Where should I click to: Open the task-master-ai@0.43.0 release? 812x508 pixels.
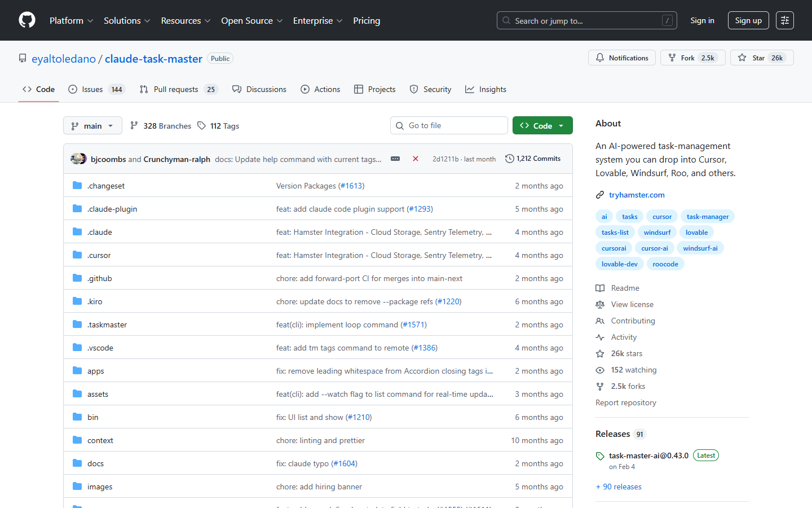coord(648,455)
